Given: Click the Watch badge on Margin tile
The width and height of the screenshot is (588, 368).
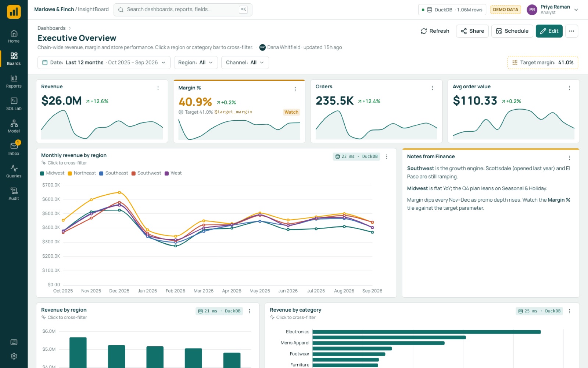Looking at the screenshot, I should coord(291,112).
